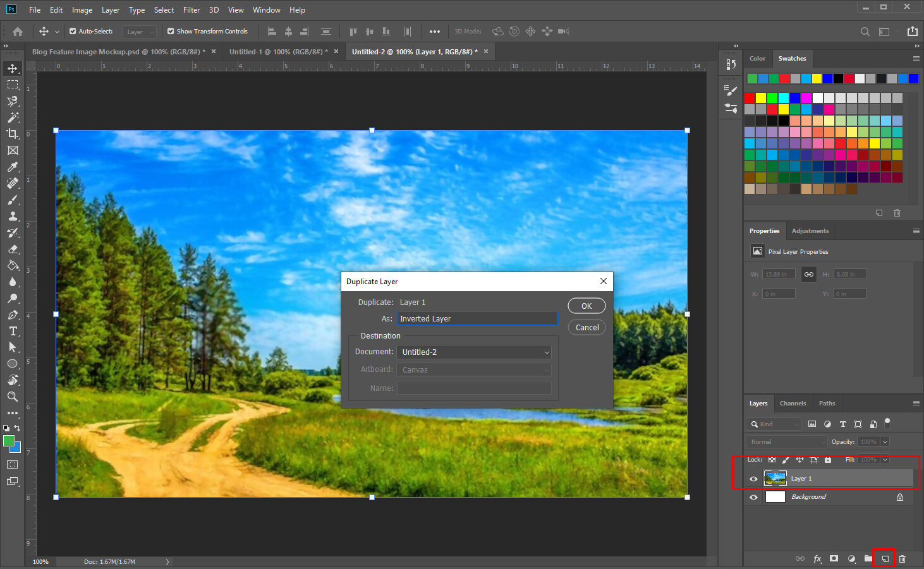Hide the Background layer
This screenshot has width=924, height=569.
[753, 496]
